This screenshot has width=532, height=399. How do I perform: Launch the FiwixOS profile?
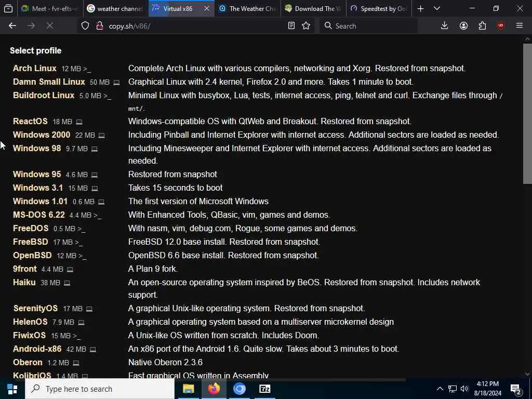[x=29, y=336]
